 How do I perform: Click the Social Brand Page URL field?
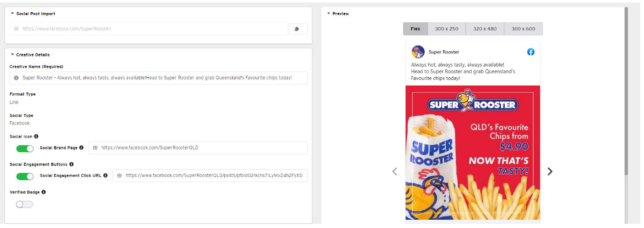pos(198,148)
